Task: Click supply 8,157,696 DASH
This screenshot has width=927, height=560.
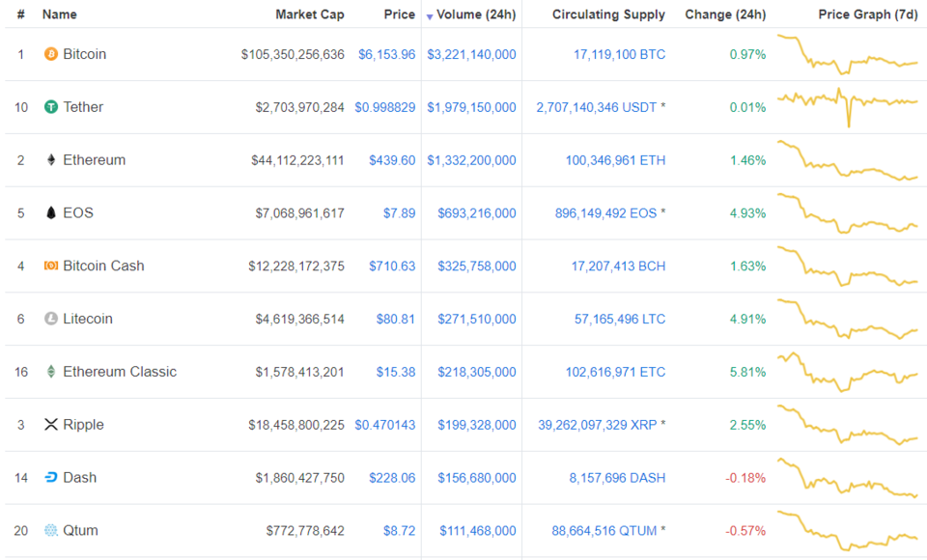Action: tap(617, 477)
